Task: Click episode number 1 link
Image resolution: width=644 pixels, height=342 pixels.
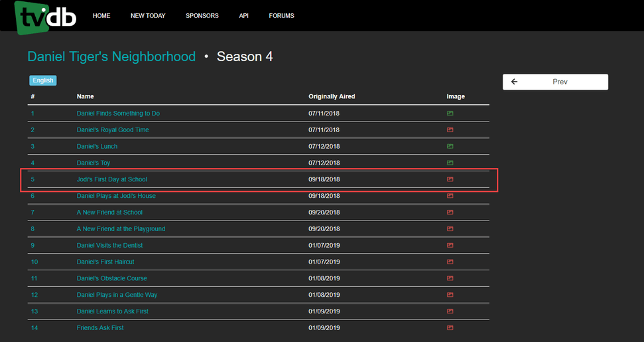Action: (32, 114)
